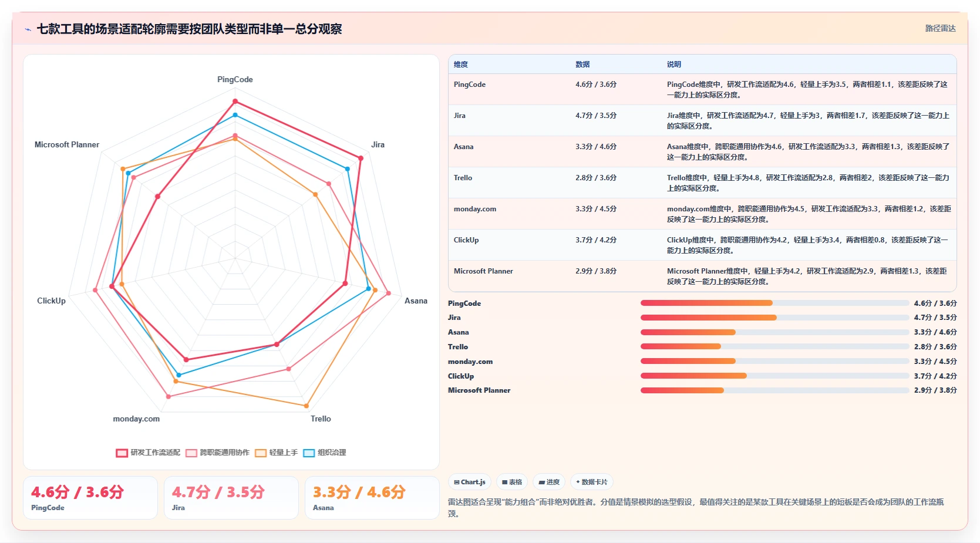Open the Jira 4.7分 / 3.5分 data card
The width and height of the screenshot is (980, 543).
pos(231,498)
